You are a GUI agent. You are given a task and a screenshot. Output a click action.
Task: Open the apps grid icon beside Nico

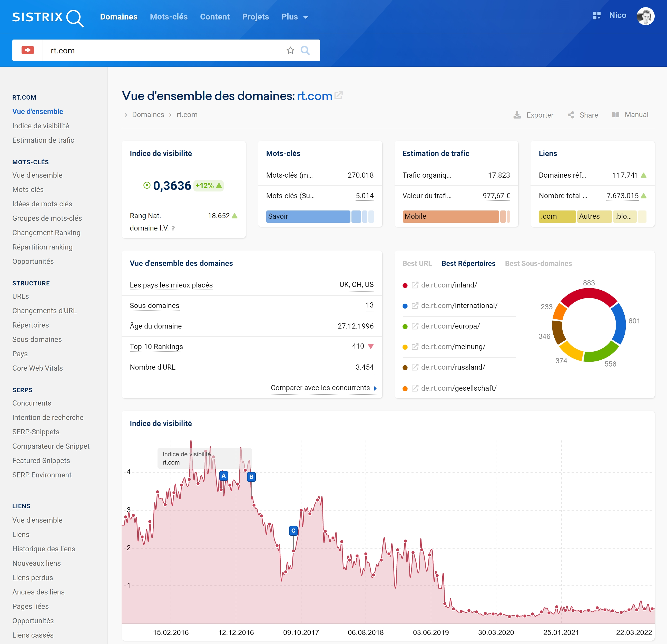pyautogui.click(x=596, y=16)
